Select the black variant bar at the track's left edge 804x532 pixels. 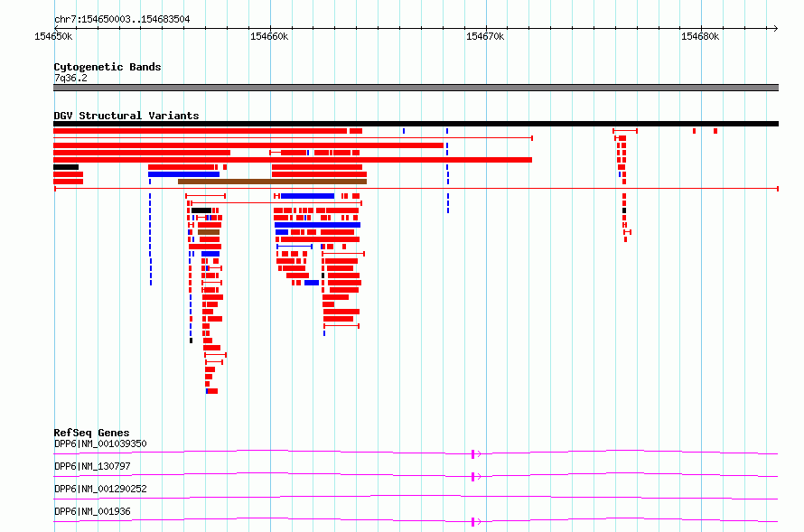point(66,167)
